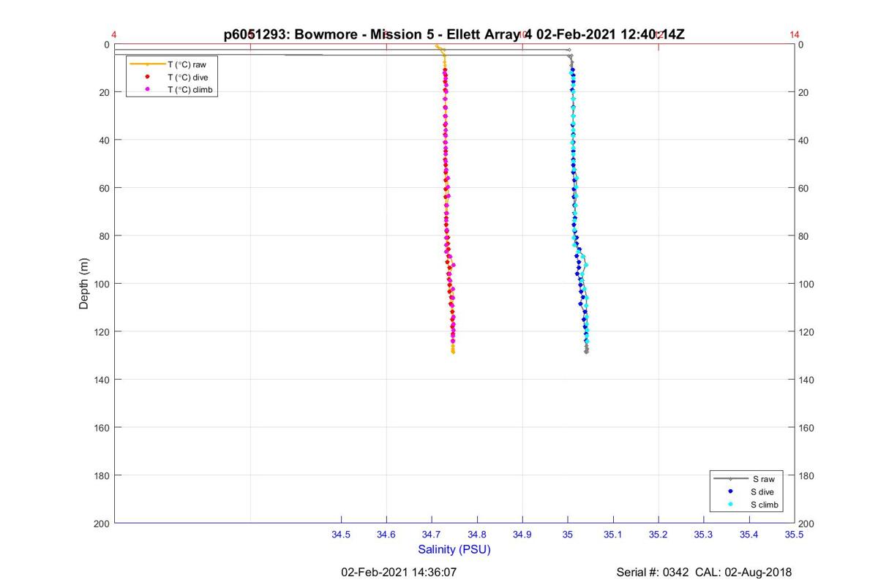Click the cyan dot marker beside S climb
This screenshot has width=878, height=588.
[731, 505]
